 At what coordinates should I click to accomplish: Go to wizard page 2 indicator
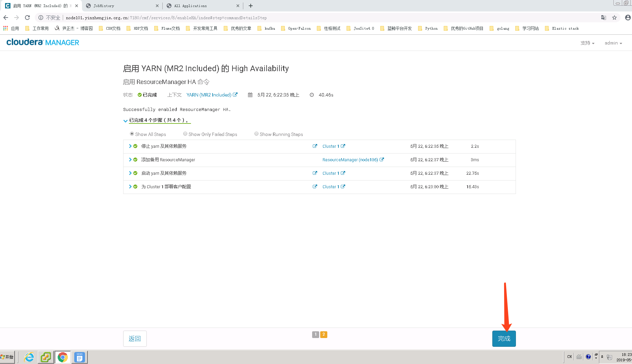tap(324, 334)
